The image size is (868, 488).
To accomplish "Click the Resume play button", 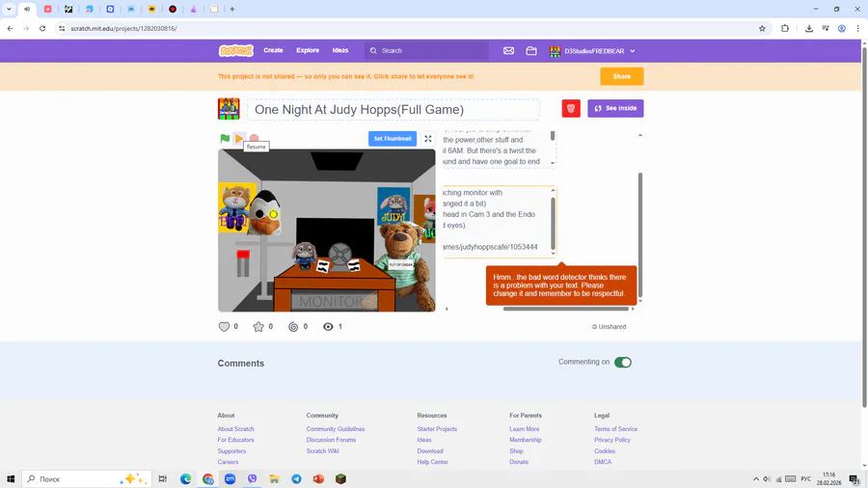I will pos(239,138).
